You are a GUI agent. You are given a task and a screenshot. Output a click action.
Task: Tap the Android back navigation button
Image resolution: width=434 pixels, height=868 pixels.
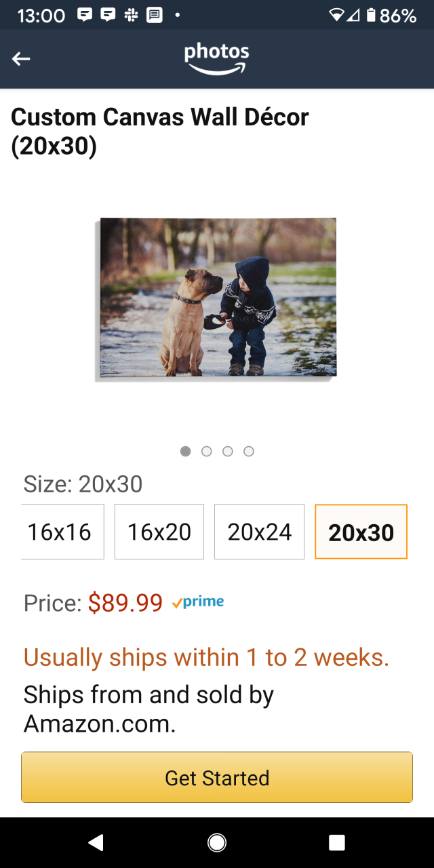(96, 842)
